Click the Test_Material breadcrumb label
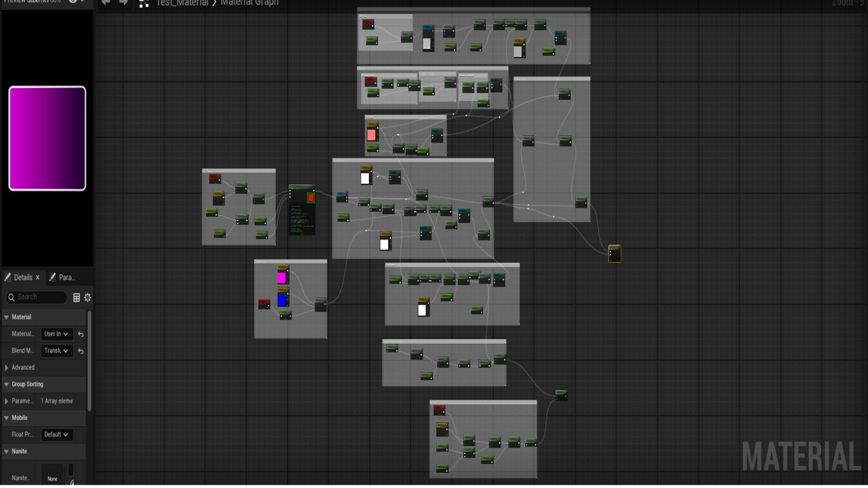 184,3
